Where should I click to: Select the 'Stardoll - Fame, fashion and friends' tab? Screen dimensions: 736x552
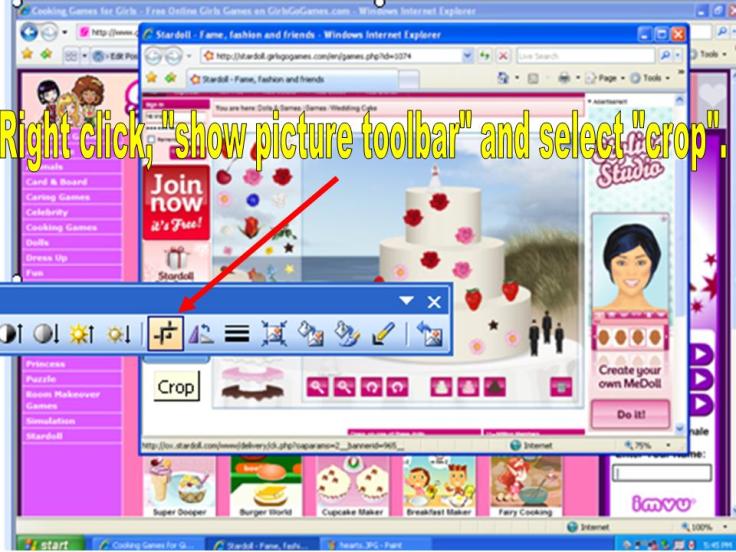292,79
